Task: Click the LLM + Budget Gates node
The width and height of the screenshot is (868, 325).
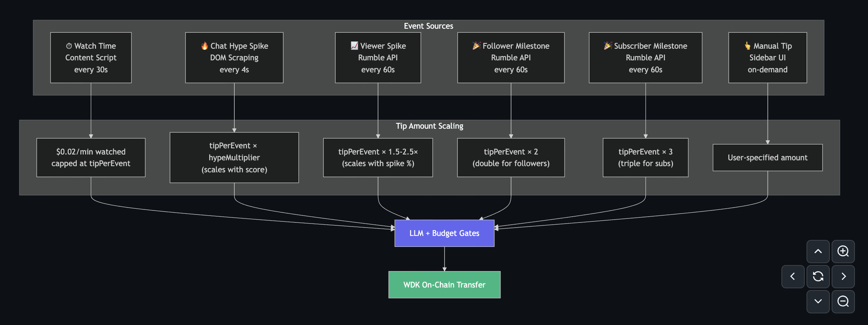Action: click(x=445, y=233)
